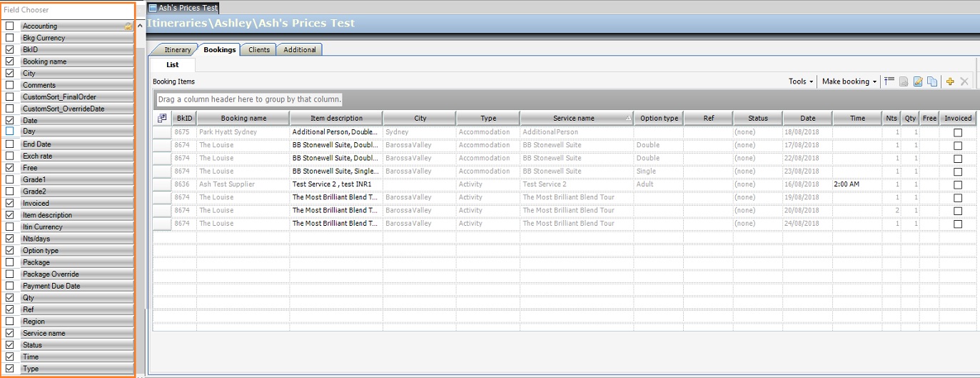Open the Tools dropdown menu
Viewport: 980px width, 378px height.
click(x=800, y=81)
